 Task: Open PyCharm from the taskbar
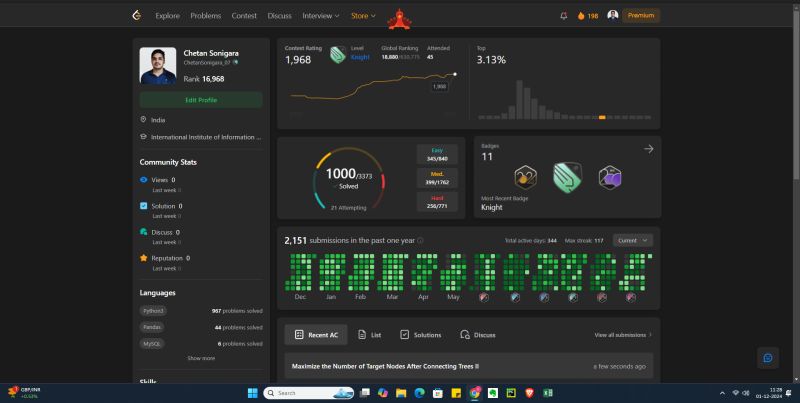(x=511, y=393)
